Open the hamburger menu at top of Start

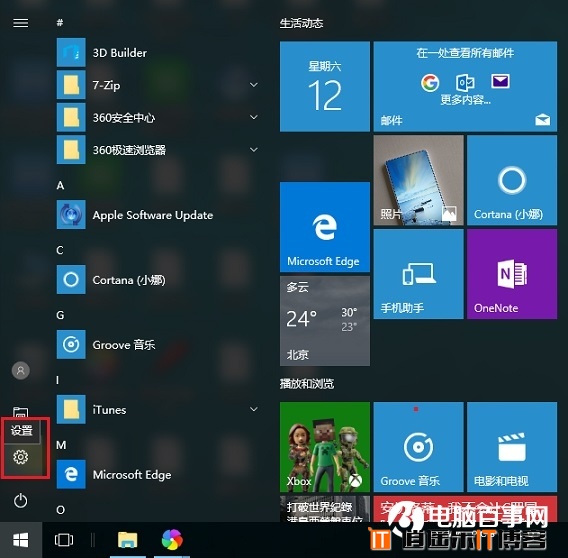tap(21, 23)
